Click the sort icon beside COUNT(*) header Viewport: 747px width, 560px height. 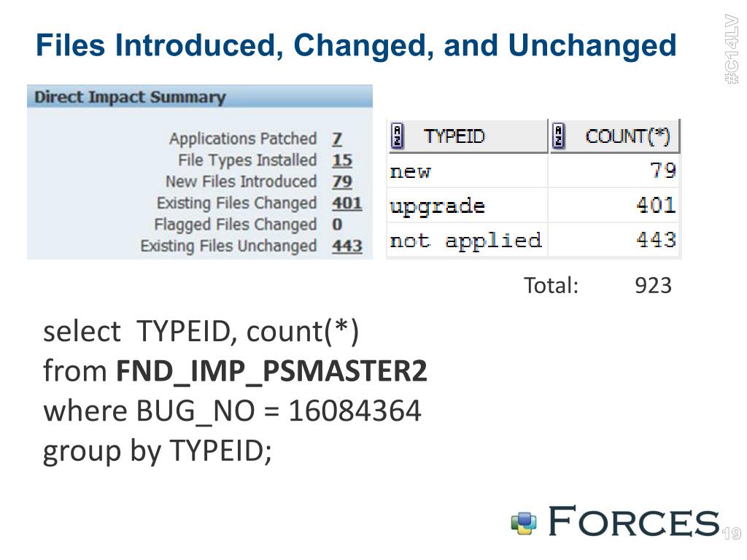[559, 136]
